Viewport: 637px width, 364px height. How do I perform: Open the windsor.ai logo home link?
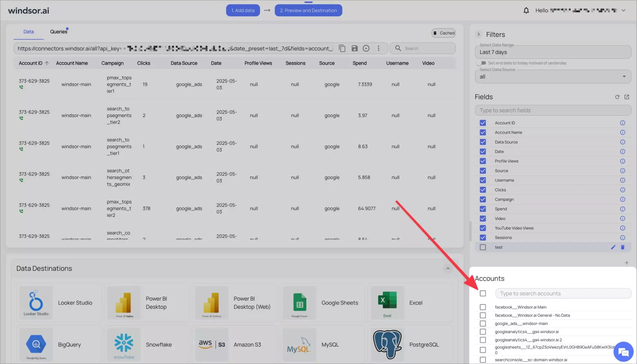point(29,11)
